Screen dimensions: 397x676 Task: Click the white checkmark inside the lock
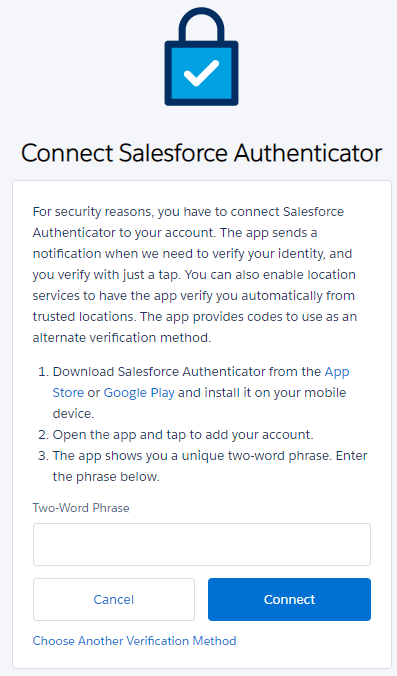(201, 73)
